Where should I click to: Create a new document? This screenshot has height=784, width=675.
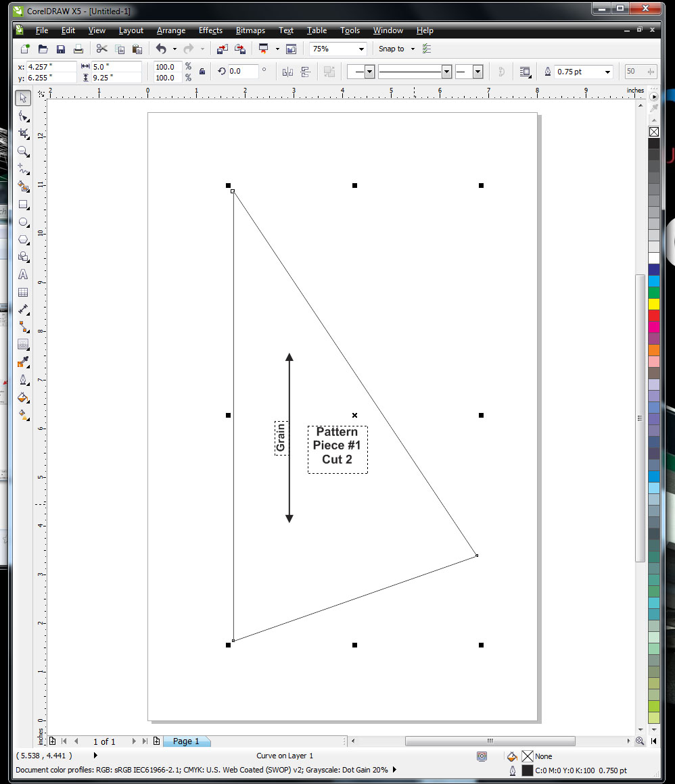tap(25, 49)
